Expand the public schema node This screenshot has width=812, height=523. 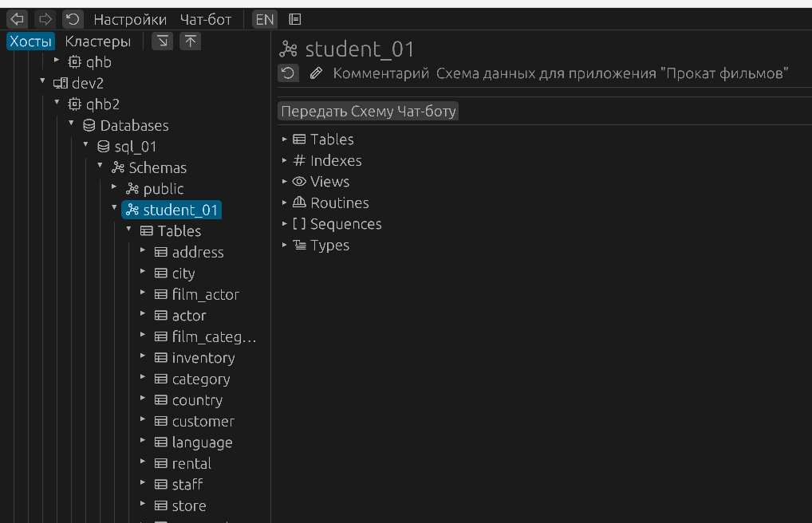[x=114, y=188]
